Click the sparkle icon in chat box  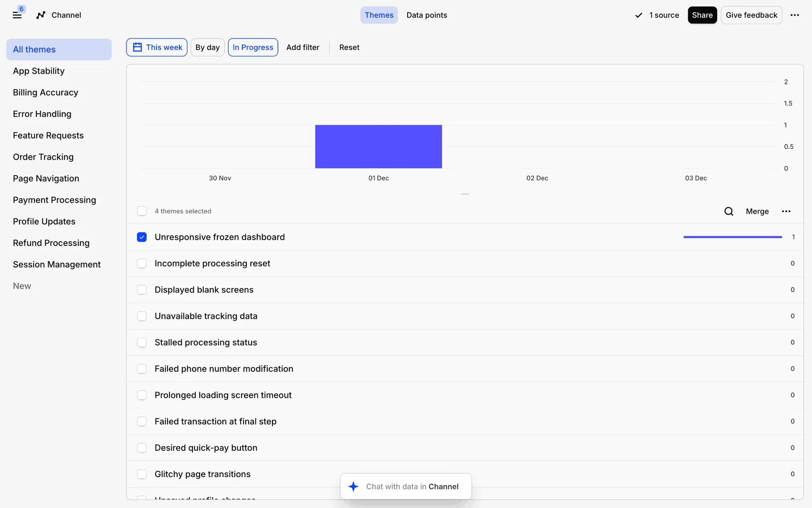pyautogui.click(x=354, y=486)
